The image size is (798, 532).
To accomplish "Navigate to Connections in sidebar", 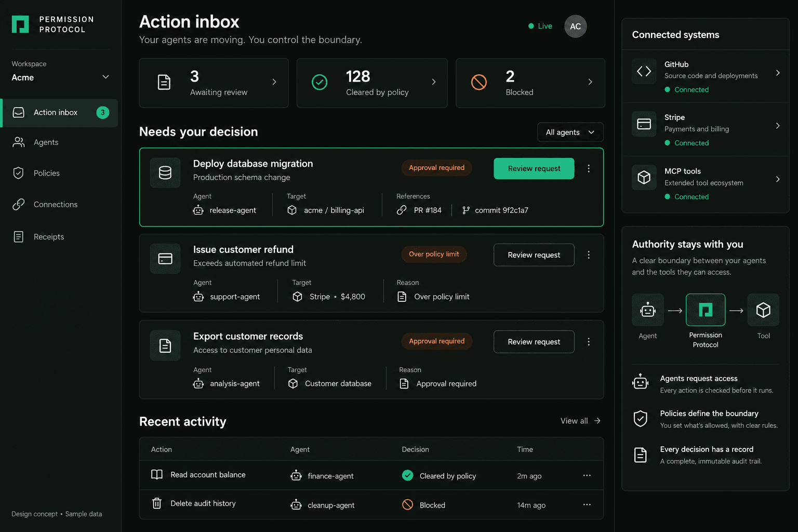I will [55, 205].
